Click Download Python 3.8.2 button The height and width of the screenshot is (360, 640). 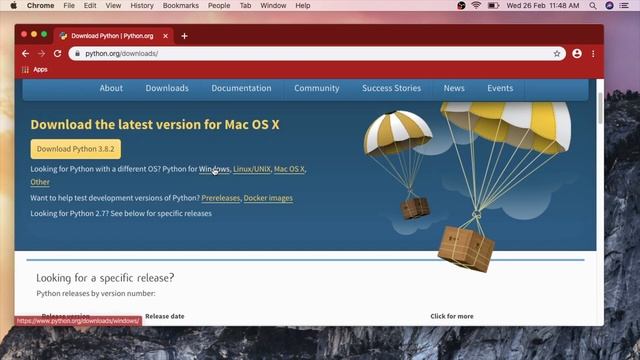pos(76,149)
